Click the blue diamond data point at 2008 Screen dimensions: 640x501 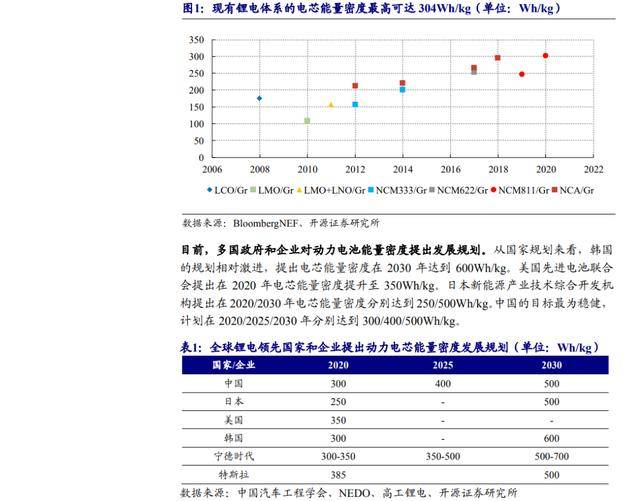pyautogui.click(x=260, y=98)
